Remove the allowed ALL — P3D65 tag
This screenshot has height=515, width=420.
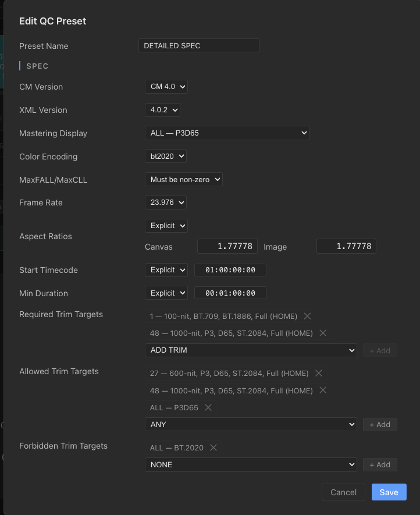(208, 407)
